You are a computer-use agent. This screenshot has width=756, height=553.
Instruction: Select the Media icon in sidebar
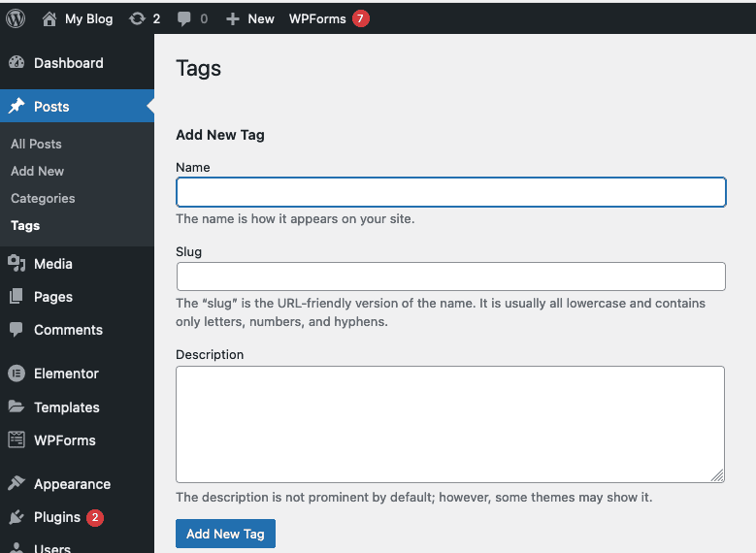tap(16, 264)
